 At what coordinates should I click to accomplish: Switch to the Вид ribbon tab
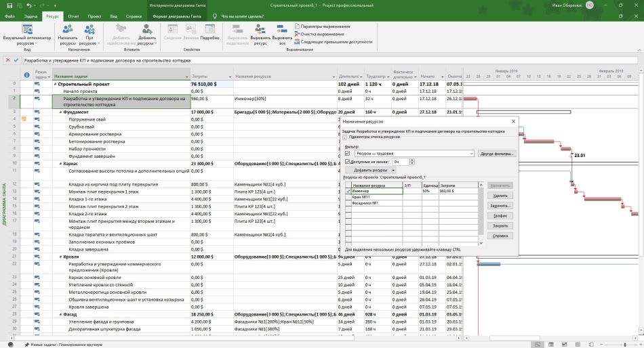pyautogui.click(x=114, y=16)
